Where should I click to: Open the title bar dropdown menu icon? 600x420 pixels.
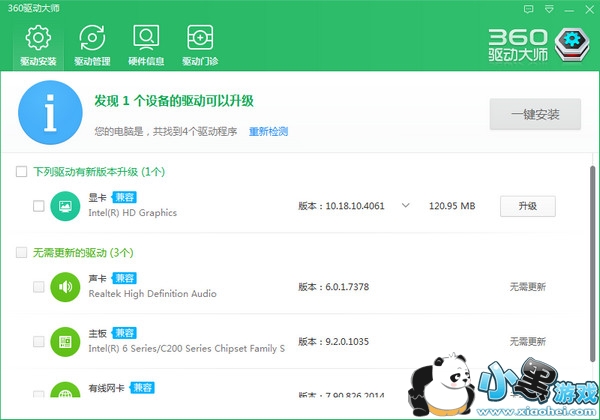point(549,9)
